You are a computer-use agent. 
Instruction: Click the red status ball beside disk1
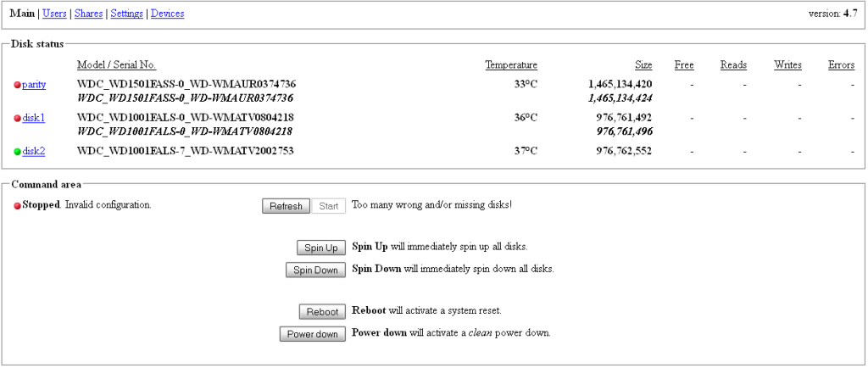coord(17,118)
